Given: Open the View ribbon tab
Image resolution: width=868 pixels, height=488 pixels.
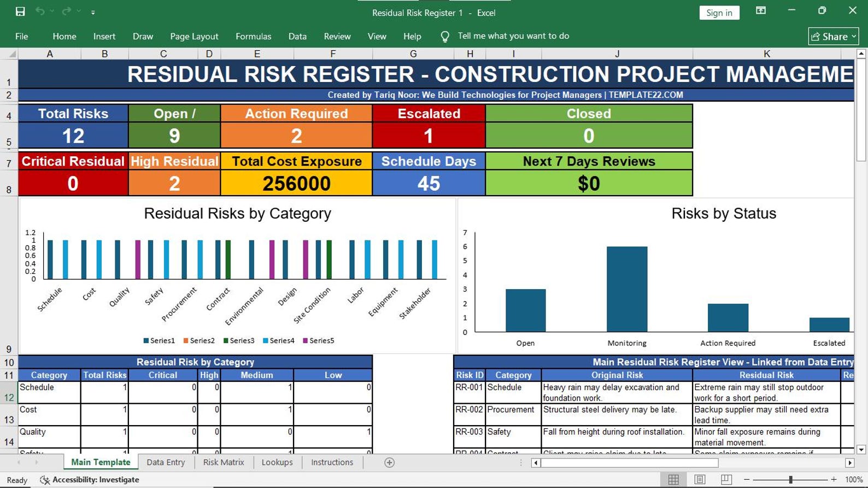Looking at the screenshot, I should [x=377, y=37].
